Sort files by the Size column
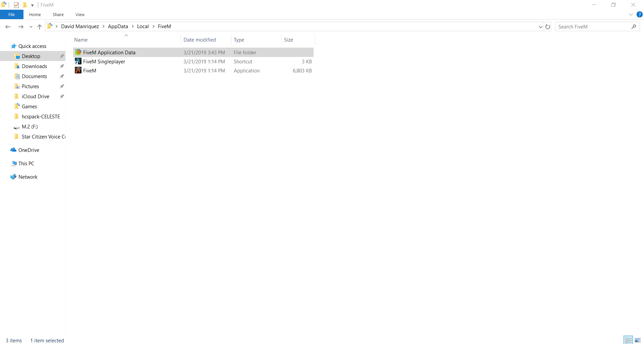The height and width of the screenshot is (344, 644). [x=298, y=40]
